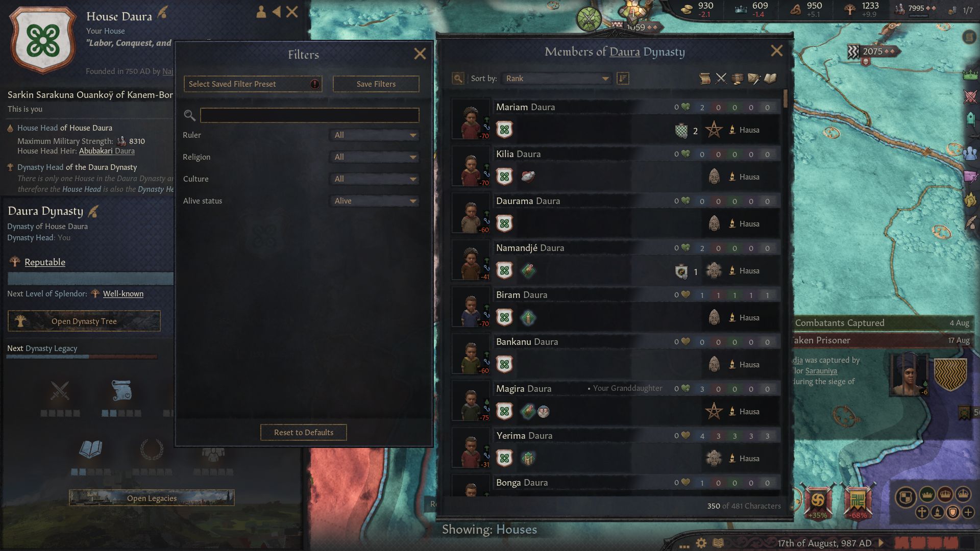
Task: Click the crossed swords martial icon
Action: point(721,79)
